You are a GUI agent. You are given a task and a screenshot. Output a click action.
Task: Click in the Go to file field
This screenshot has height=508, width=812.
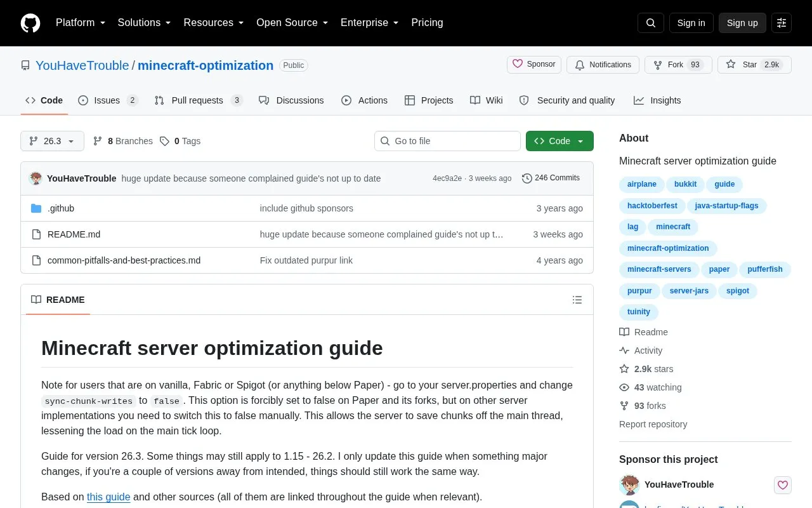click(x=447, y=141)
